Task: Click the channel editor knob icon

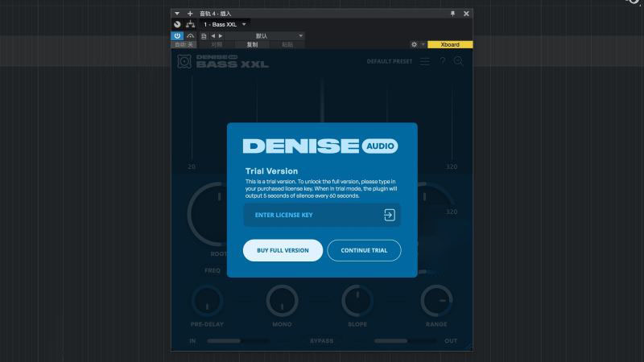Action: coord(177,24)
